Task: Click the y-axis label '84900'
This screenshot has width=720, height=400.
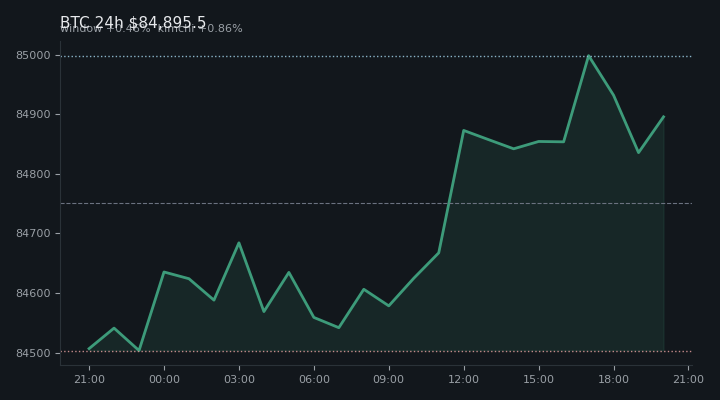Action: 33,114
